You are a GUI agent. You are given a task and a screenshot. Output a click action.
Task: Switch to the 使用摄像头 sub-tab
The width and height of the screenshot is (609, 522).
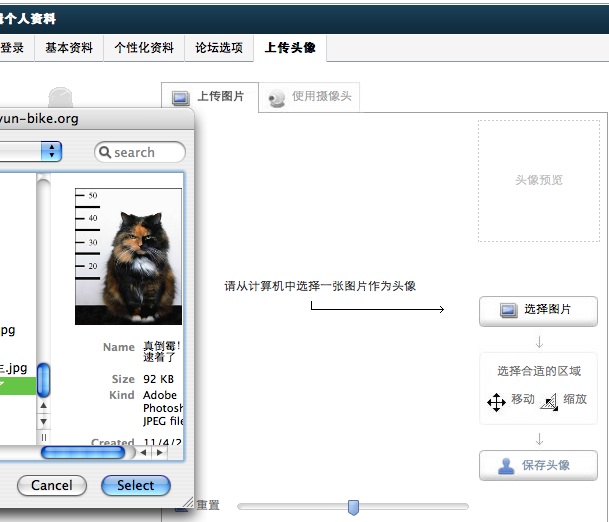[x=309, y=96]
